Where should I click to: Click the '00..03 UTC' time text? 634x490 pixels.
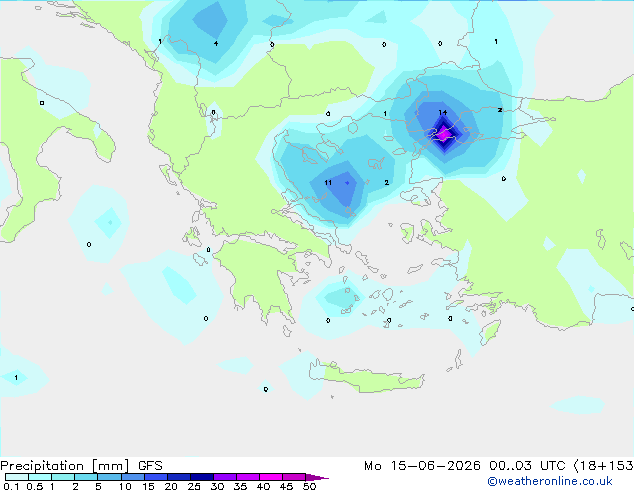(x=527, y=466)
